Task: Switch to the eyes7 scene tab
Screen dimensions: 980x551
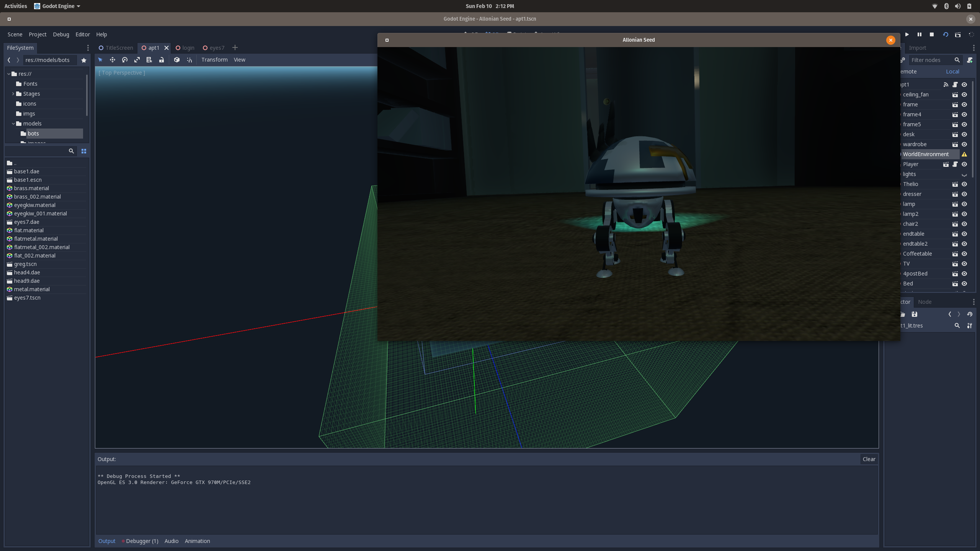Action: click(x=217, y=48)
